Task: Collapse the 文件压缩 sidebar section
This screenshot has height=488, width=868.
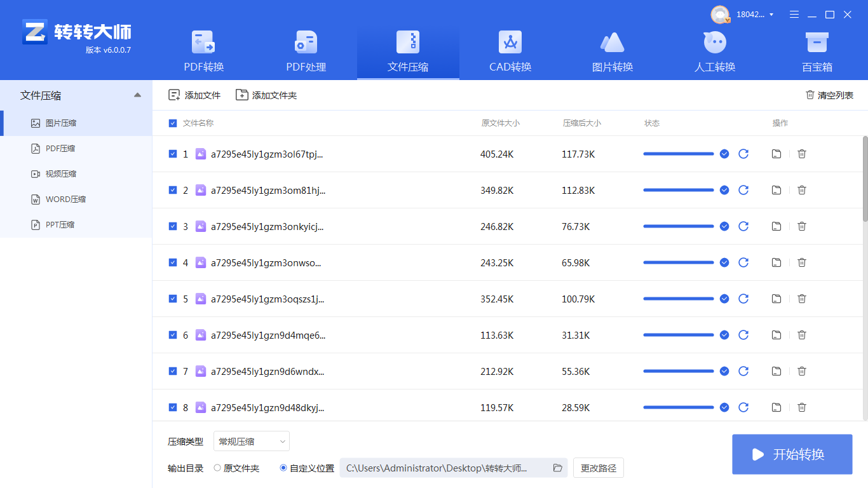Action: pyautogui.click(x=137, y=94)
